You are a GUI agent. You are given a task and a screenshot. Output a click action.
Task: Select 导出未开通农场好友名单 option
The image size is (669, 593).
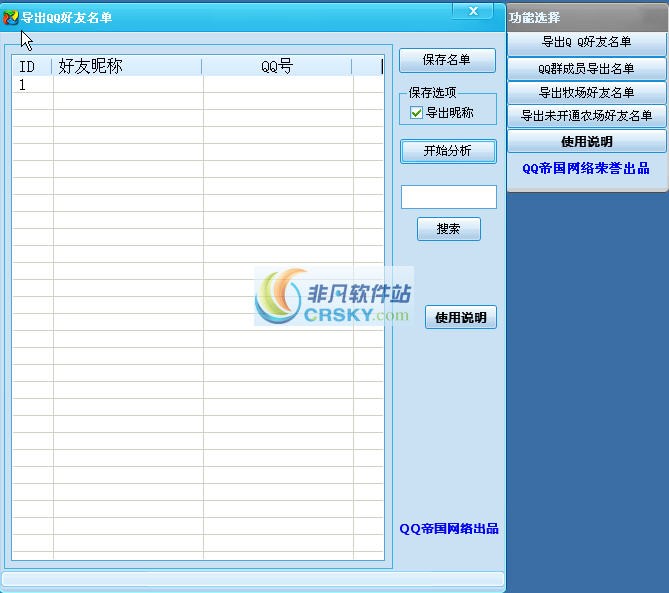[x=587, y=116]
